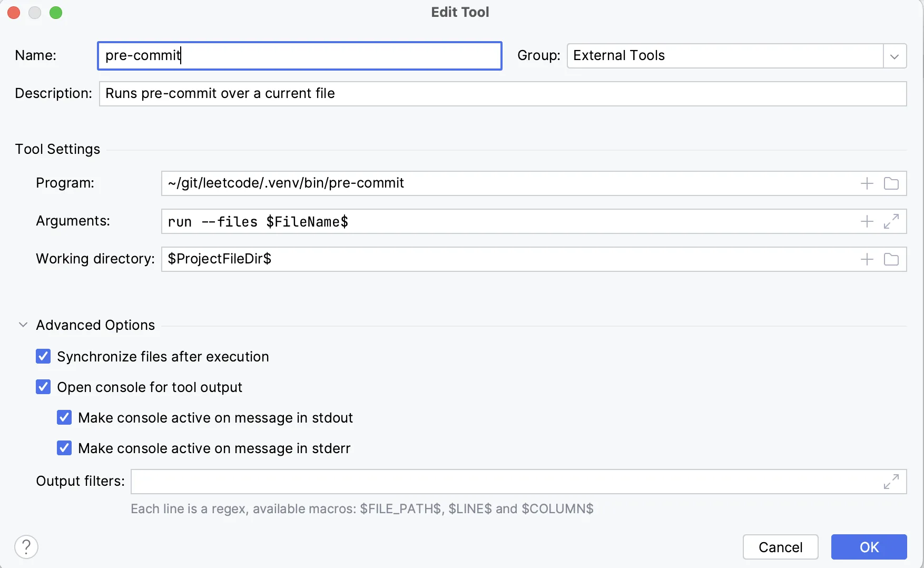The height and width of the screenshot is (568, 924).
Task: Toggle Synchronize files after execution
Action: pyautogui.click(x=43, y=357)
